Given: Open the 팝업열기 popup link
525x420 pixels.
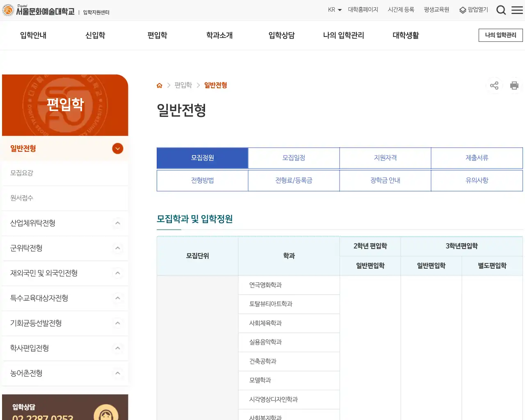Looking at the screenshot, I should point(474,10).
